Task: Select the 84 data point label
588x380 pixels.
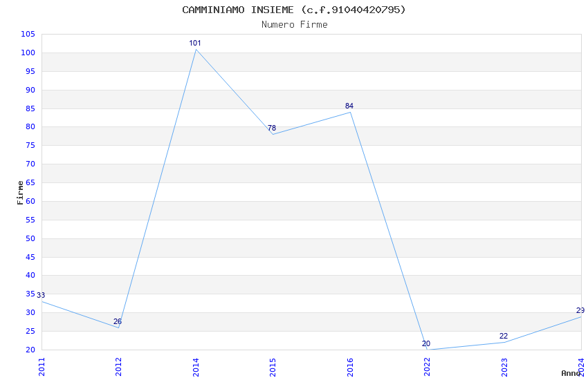Action: 349,106
